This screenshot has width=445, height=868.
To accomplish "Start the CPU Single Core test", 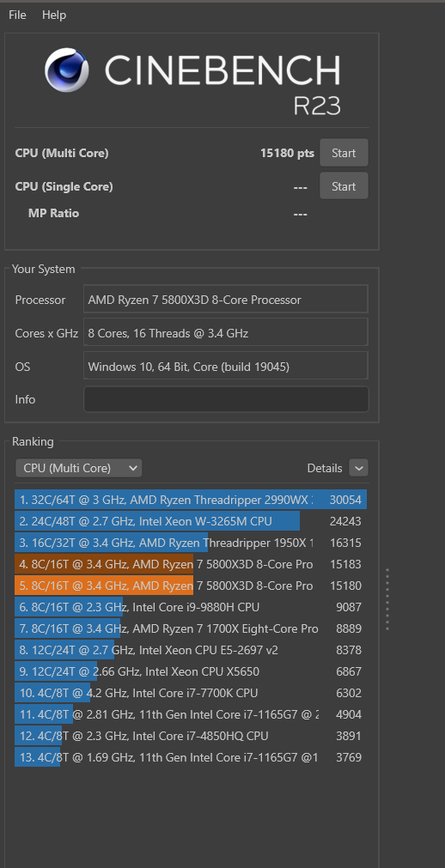I will pyautogui.click(x=344, y=186).
